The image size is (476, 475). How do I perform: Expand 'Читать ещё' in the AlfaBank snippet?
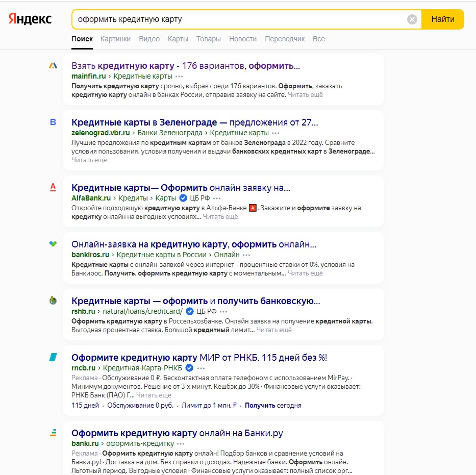(220, 217)
